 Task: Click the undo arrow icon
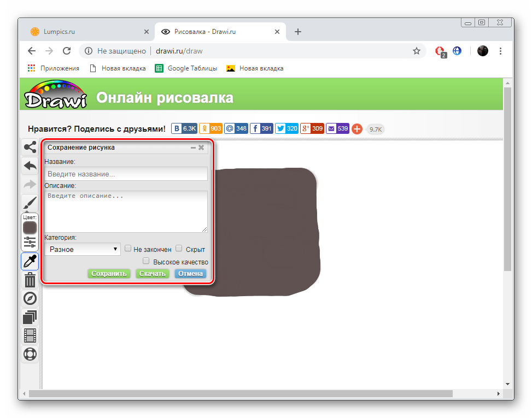point(30,166)
